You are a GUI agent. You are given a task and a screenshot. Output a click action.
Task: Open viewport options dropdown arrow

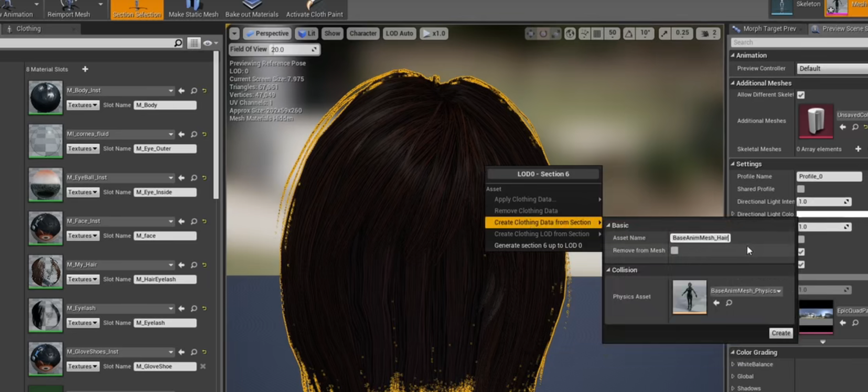(234, 34)
